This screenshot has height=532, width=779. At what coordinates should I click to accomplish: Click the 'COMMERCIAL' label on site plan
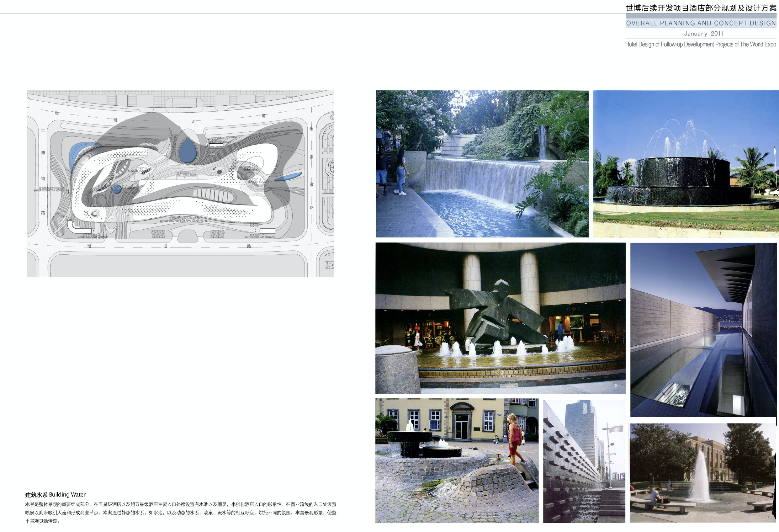251,170
